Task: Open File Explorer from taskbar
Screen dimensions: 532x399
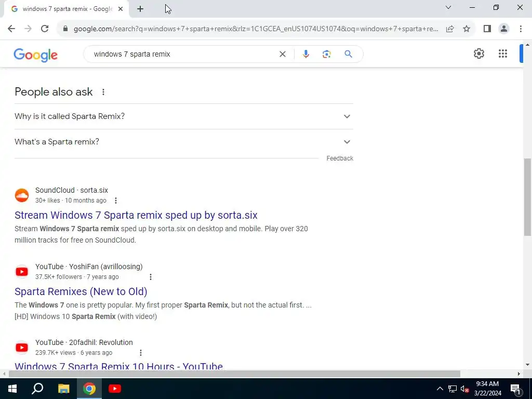Action: point(63,389)
